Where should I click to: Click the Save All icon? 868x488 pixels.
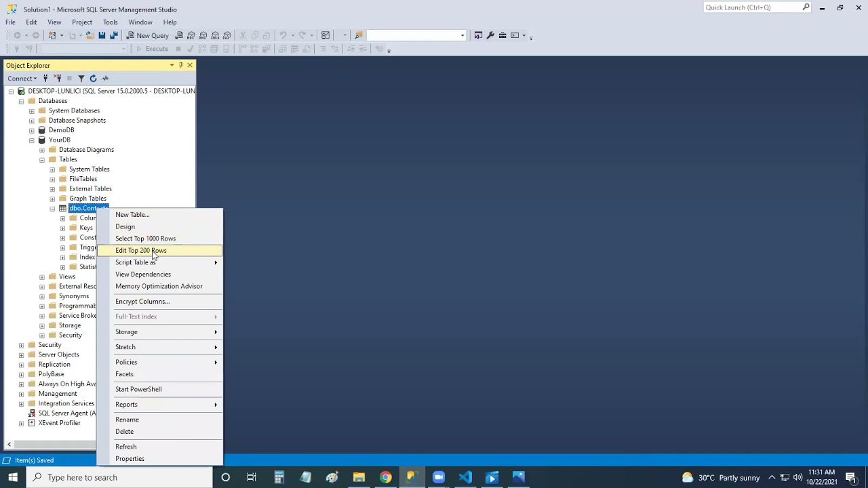point(114,35)
